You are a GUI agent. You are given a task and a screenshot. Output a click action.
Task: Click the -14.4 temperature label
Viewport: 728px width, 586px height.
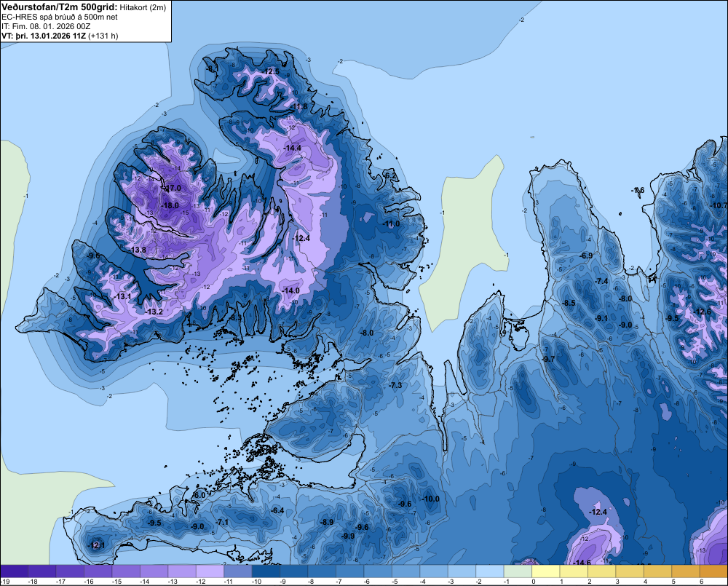293,148
